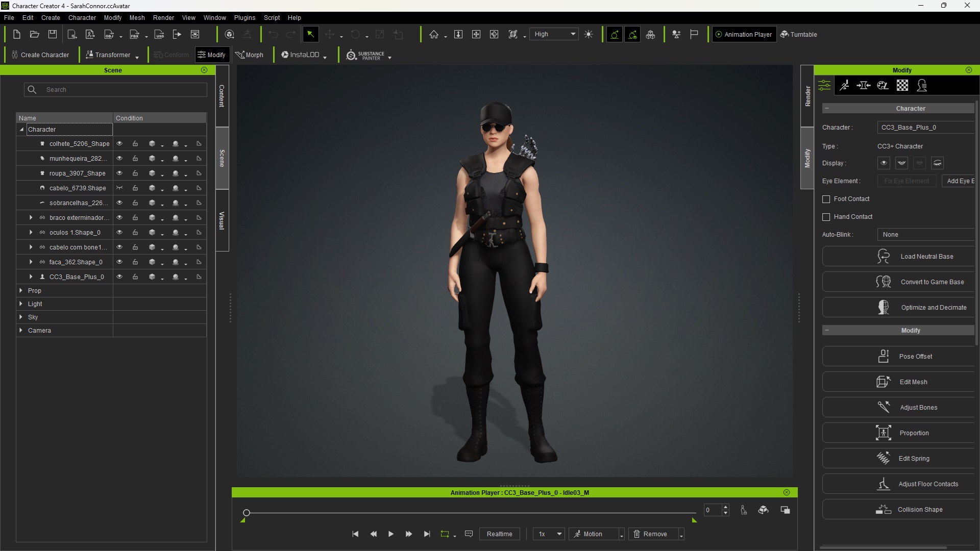Toggle visibility of CC3_Base_Plus_0 row
The width and height of the screenshot is (980, 551).
(x=119, y=277)
